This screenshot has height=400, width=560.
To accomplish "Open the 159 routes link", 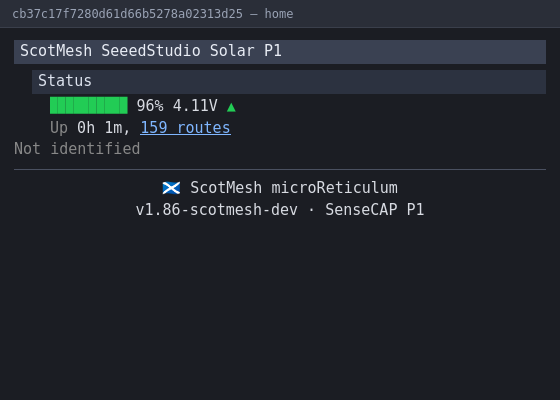I will click(185, 128).
